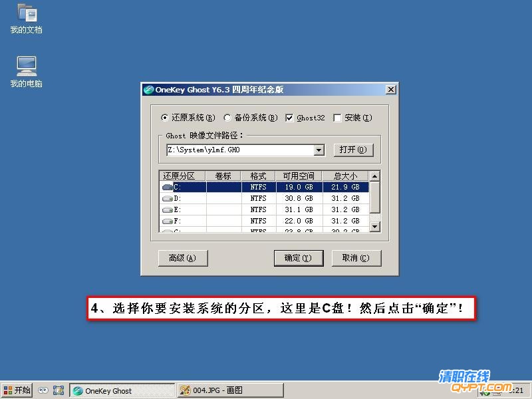This screenshot has height=399, width=532.
Task: Close the OneKey Ghost dialog
Action: (391, 90)
